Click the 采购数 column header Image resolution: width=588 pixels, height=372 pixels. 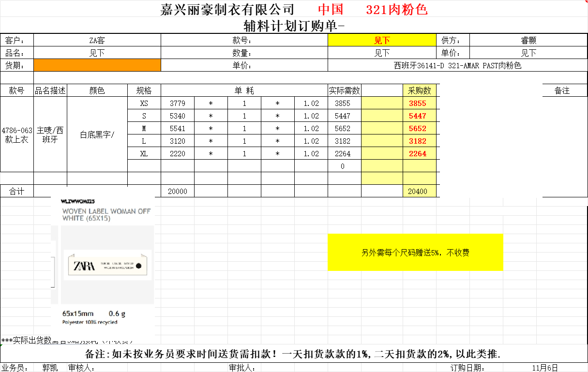pos(420,90)
